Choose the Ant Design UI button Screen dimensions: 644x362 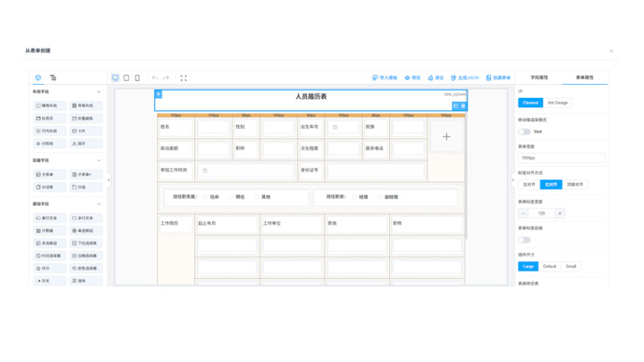[557, 103]
